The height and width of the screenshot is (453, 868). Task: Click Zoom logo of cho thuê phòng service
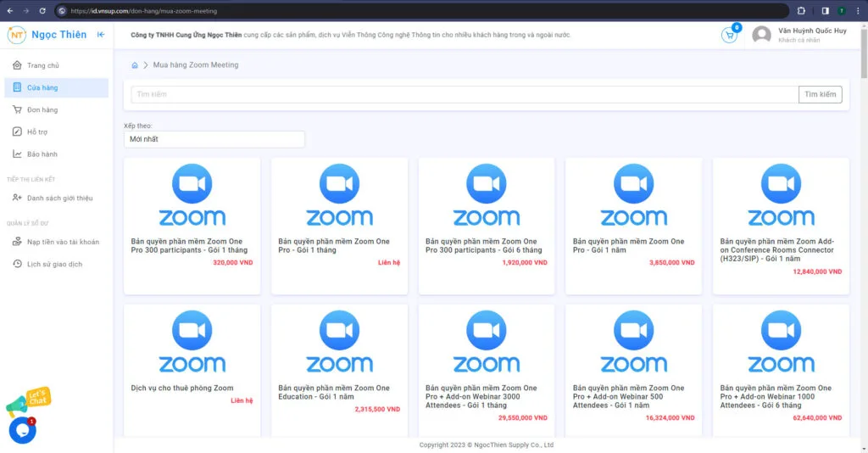192,342
